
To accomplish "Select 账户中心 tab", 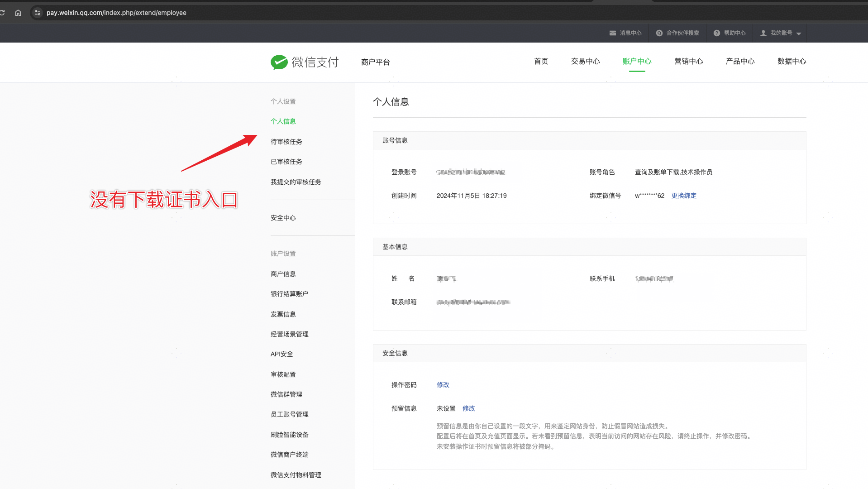I will [x=637, y=61].
